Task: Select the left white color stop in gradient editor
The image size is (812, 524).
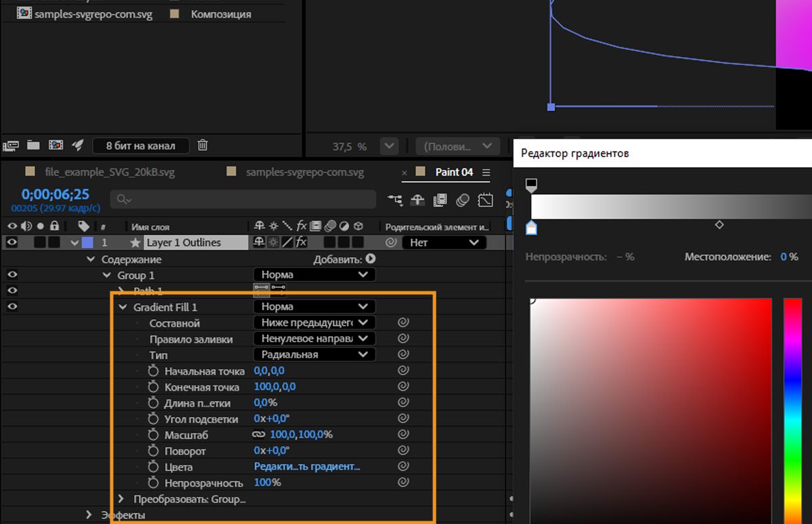Action: pyautogui.click(x=531, y=228)
